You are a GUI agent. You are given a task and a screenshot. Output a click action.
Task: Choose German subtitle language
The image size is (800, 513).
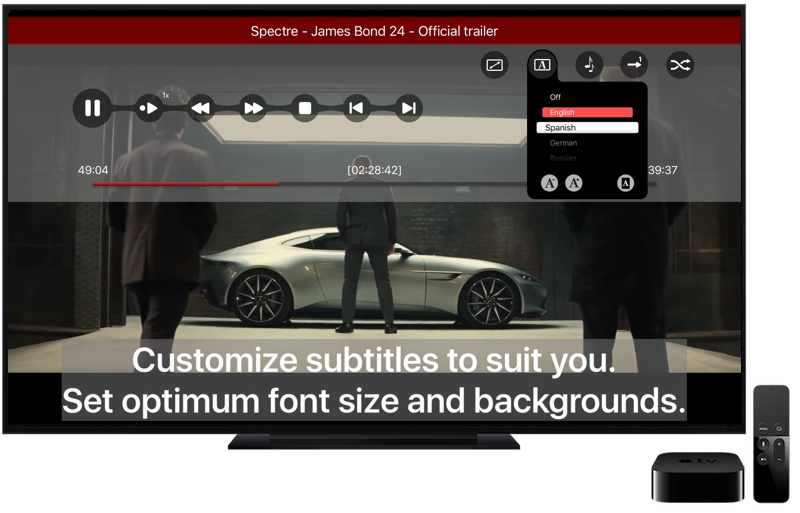(563, 143)
